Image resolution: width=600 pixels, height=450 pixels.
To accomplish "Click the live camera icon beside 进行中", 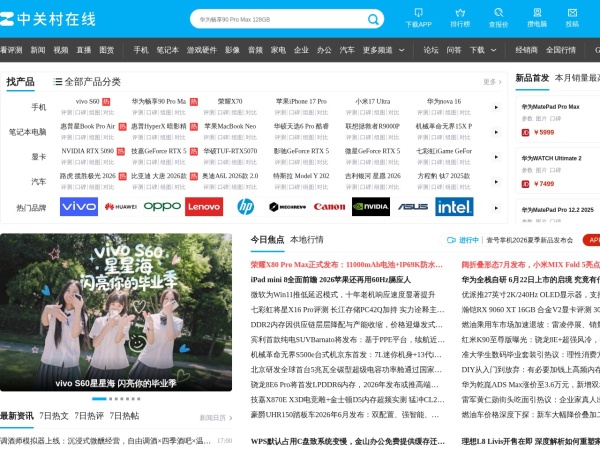I will 451,240.
